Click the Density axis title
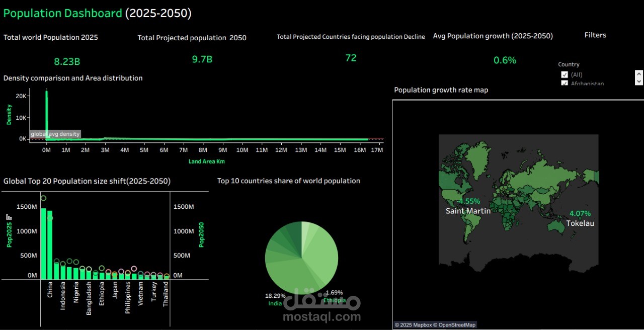The width and height of the screenshot is (644, 330). click(x=9, y=115)
